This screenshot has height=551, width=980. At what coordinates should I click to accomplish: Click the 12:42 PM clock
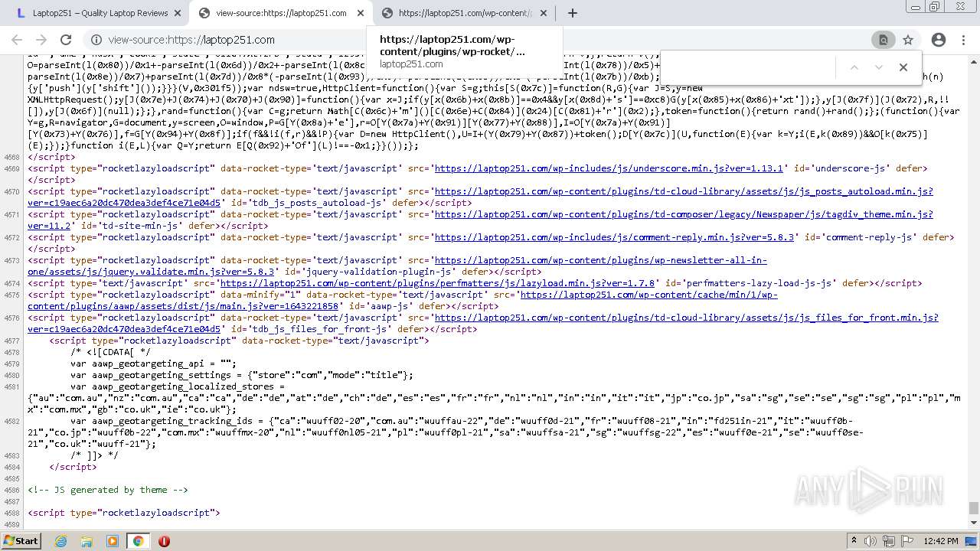[941, 541]
